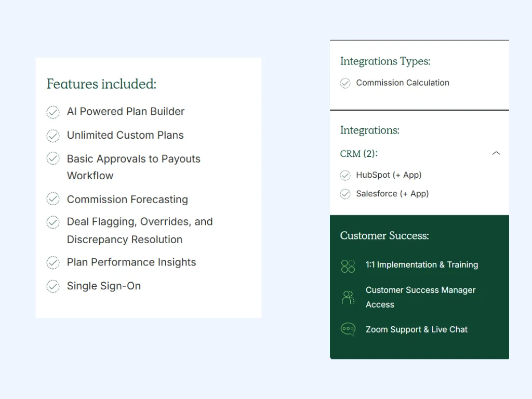Click the check icon beside AI Powered Plan Builder
Image resolution: width=532 pixels, height=399 pixels.
(x=53, y=112)
